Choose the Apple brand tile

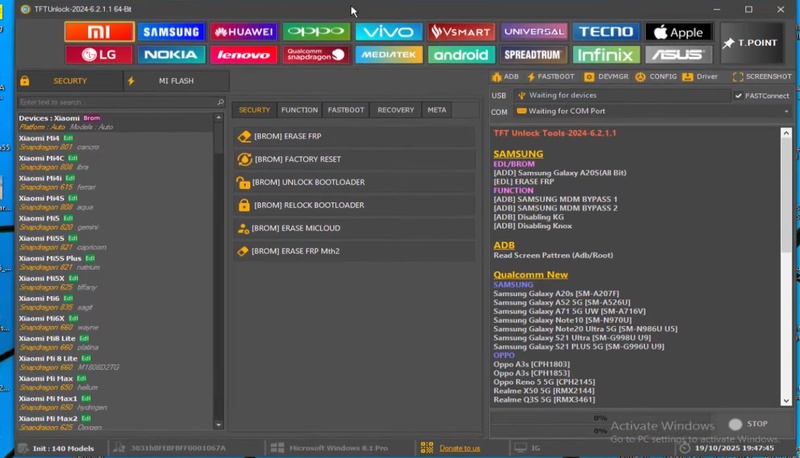(x=679, y=32)
